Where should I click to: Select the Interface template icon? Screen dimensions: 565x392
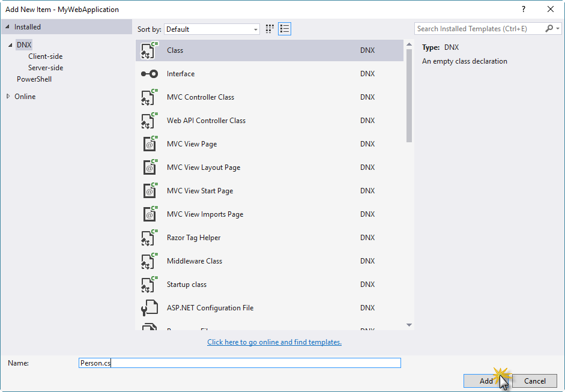[x=149, y=74]
